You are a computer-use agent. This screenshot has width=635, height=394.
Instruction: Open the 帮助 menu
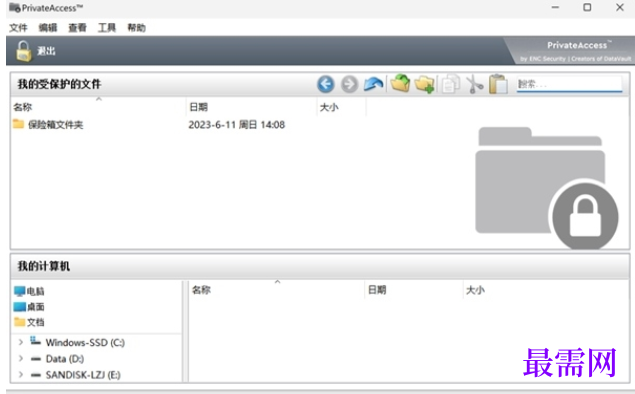click(x=136, y=28)
